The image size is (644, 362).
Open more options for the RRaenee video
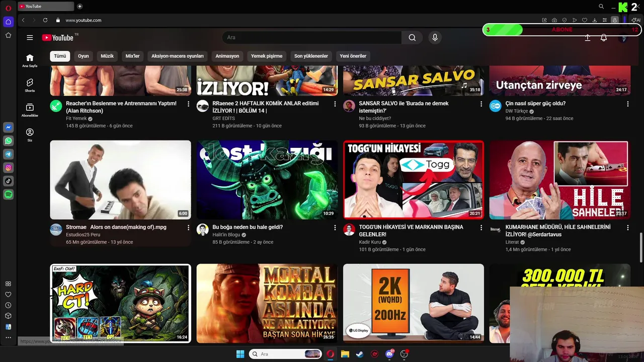(x=335, y=104)
